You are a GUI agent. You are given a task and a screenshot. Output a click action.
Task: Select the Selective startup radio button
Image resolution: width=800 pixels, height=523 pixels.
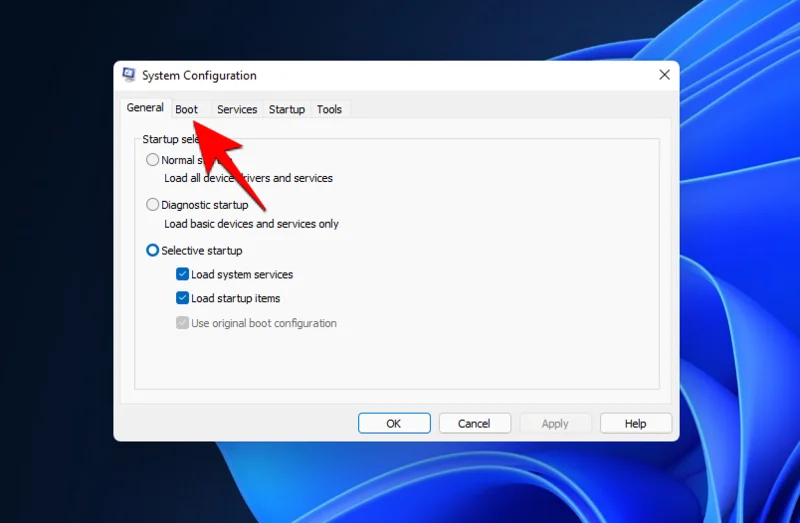pyautogui.click(x=152, y=250)
